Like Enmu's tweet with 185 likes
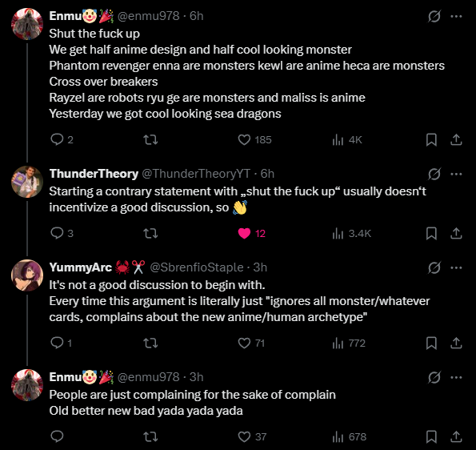The height and width of the screenshot is (450, 476). click(x=254, y=140)
